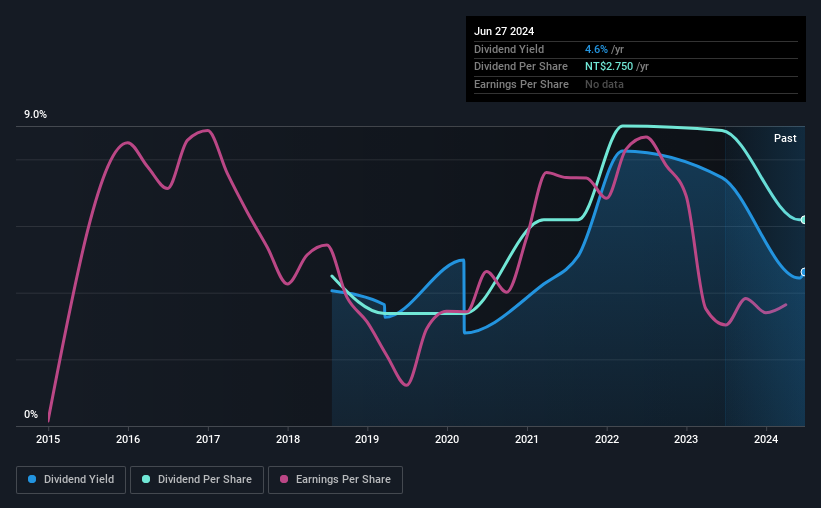
Task: Click the 2019 x-axis label
Action: click(367, 439)
